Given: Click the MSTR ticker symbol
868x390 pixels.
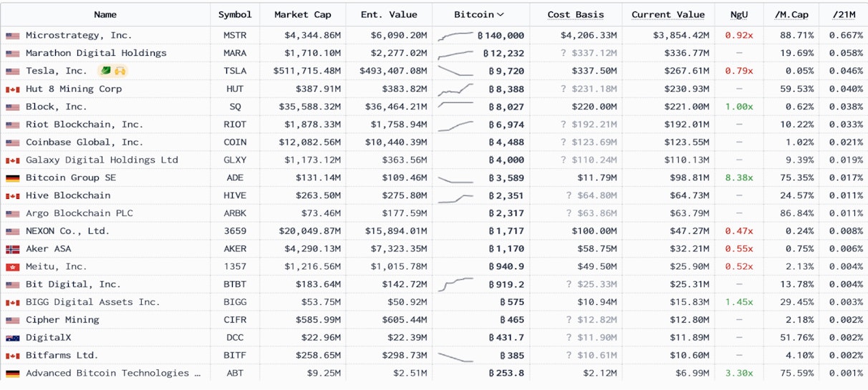Looking at the screenshot, I should point(234,35).
